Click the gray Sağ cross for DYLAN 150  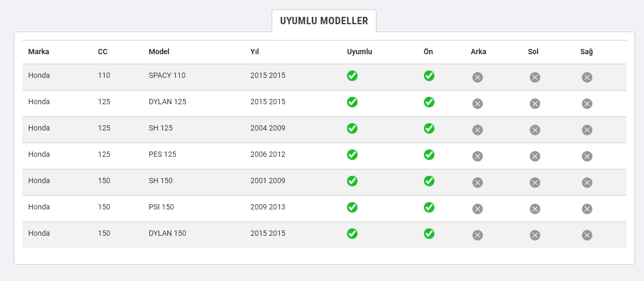[x=587, y=235]
